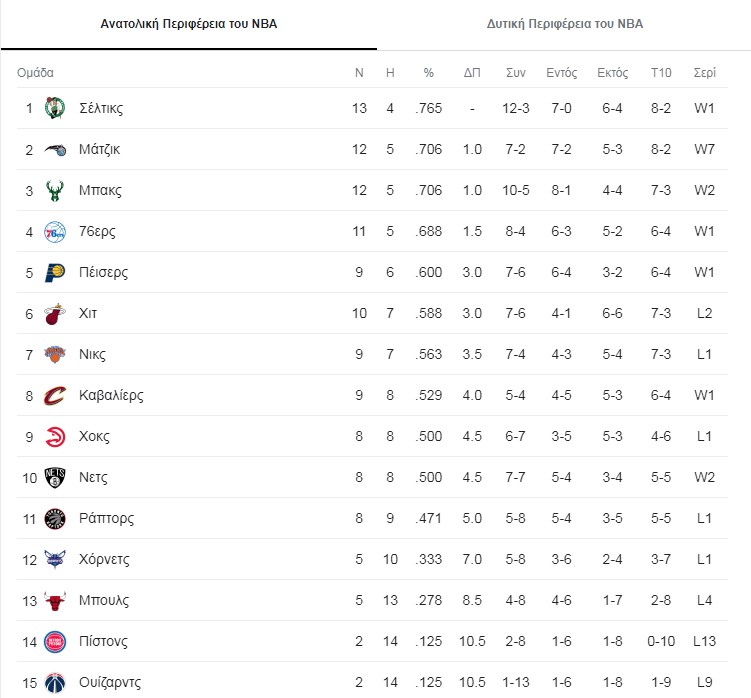Image resolution: width=751 pixels, height=698 pixels.
Task: Switch to Δυτική Περιφέρεια του NBA tab
Action: 565,23
